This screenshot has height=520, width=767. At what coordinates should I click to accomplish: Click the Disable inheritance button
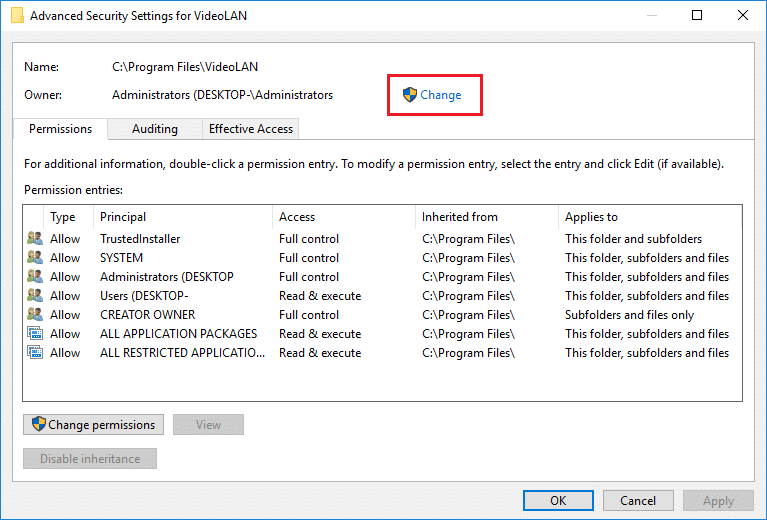click(90, 459)
